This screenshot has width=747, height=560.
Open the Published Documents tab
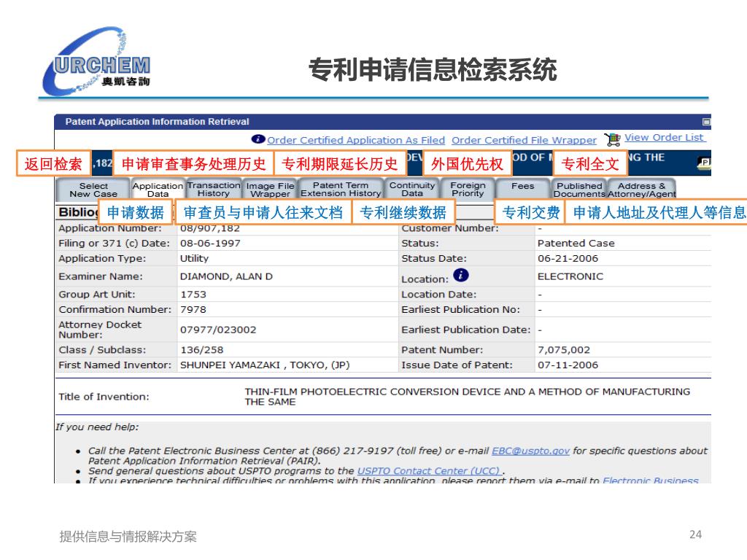579,190
